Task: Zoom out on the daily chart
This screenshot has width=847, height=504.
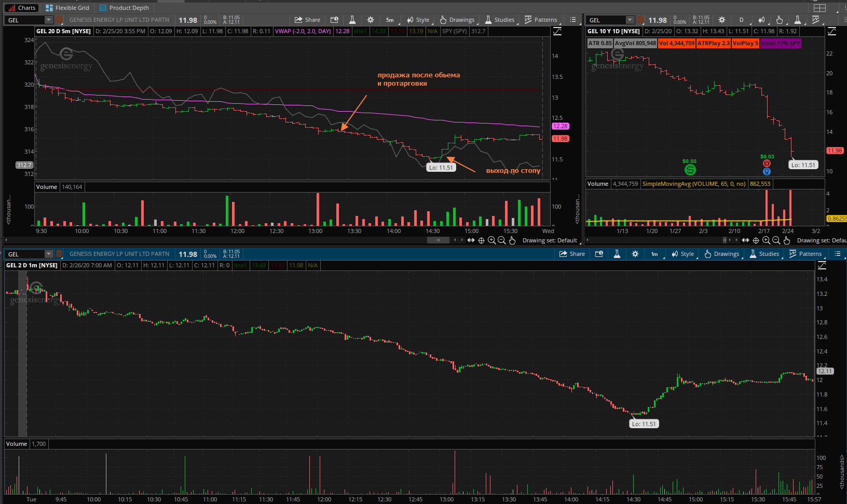Action: point(776,240)
